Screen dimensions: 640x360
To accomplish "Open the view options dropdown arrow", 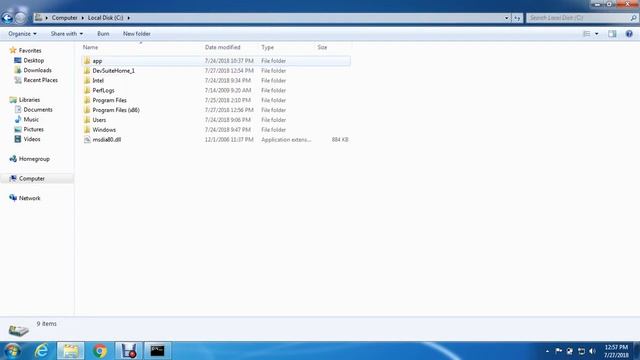I will coord(597,34).
